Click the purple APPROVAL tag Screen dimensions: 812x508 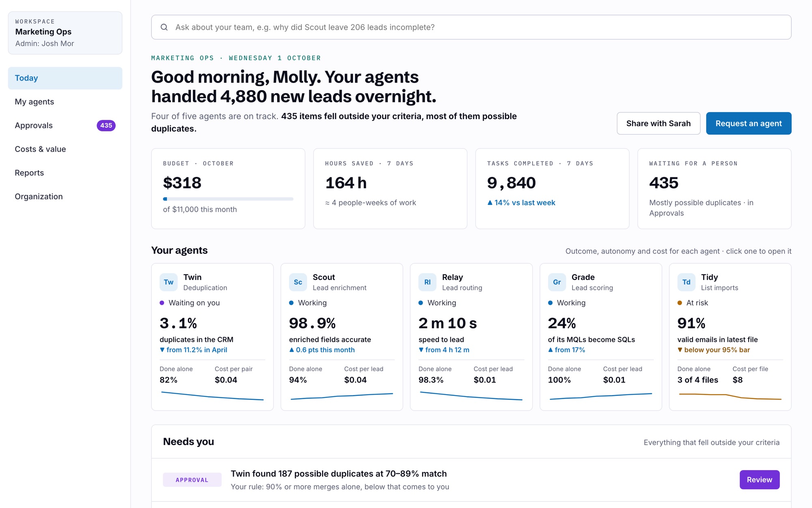192,480
